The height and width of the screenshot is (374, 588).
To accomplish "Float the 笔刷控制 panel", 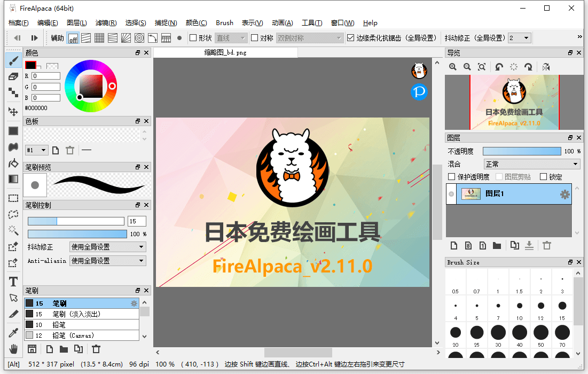I will point(138,205).
